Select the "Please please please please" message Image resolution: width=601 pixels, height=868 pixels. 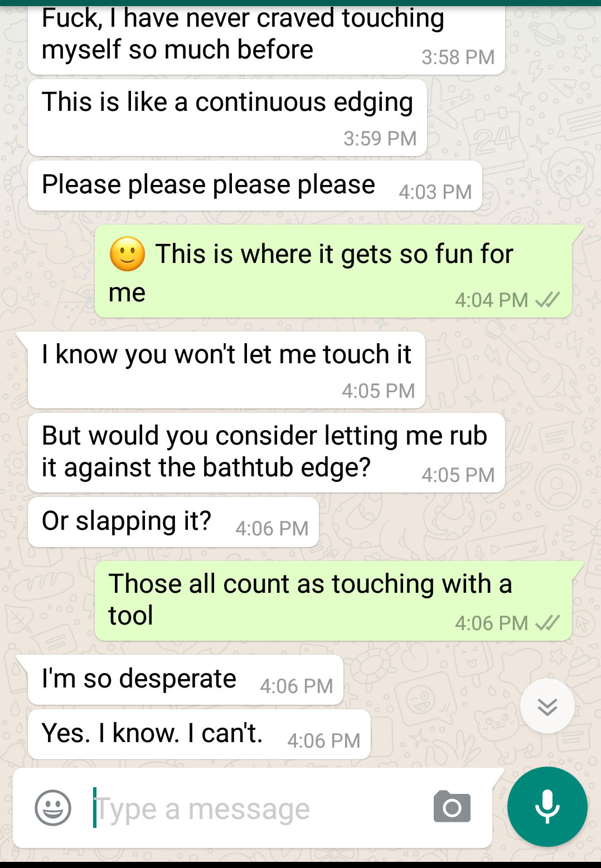255,186
